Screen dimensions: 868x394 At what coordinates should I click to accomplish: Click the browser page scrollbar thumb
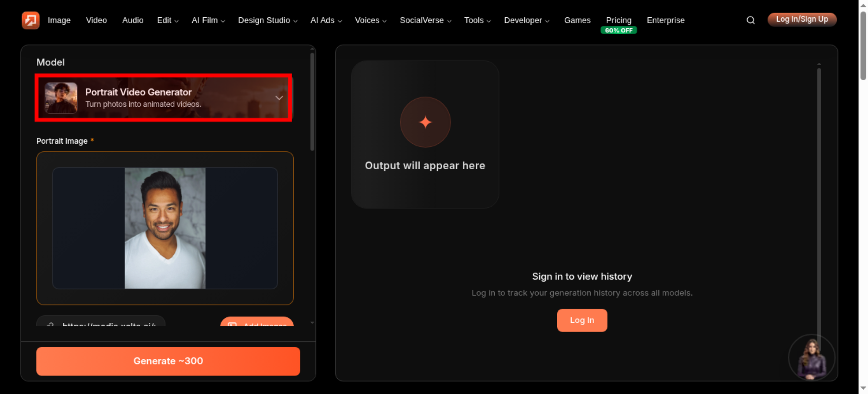click(863, 46)
